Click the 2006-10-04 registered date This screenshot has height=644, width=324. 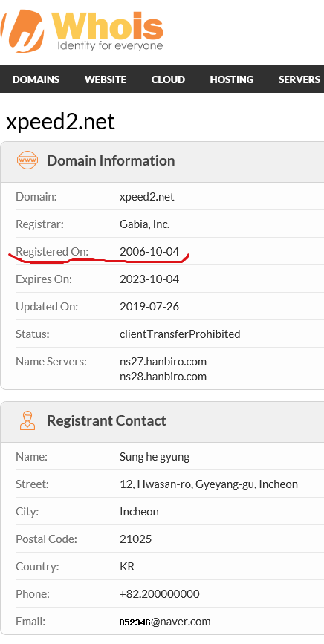click(149, 252)
